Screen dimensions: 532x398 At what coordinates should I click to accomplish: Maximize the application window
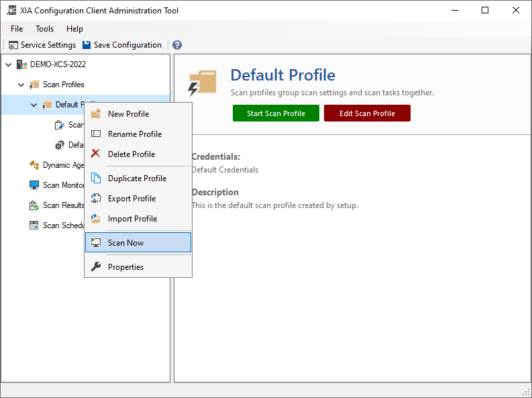click(x=485, y=11)
